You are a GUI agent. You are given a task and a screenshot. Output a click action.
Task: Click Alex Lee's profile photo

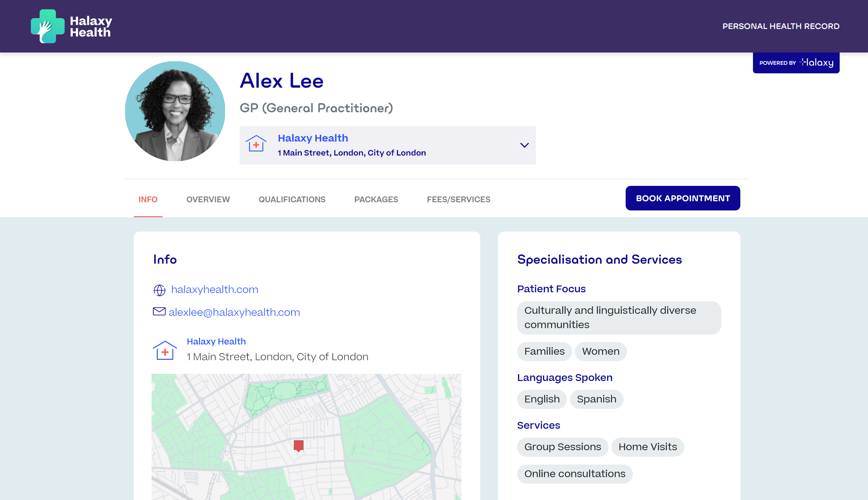[x=175, y=111]
